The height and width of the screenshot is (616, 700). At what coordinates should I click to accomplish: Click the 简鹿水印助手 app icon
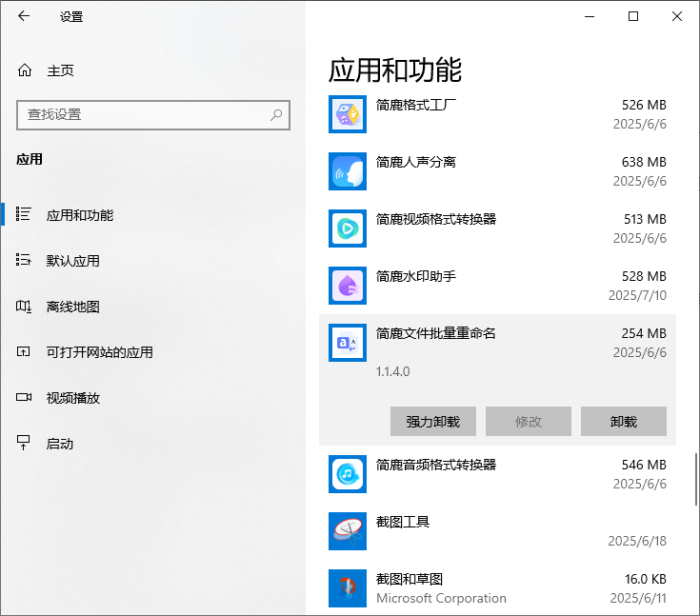pos(348,286)
